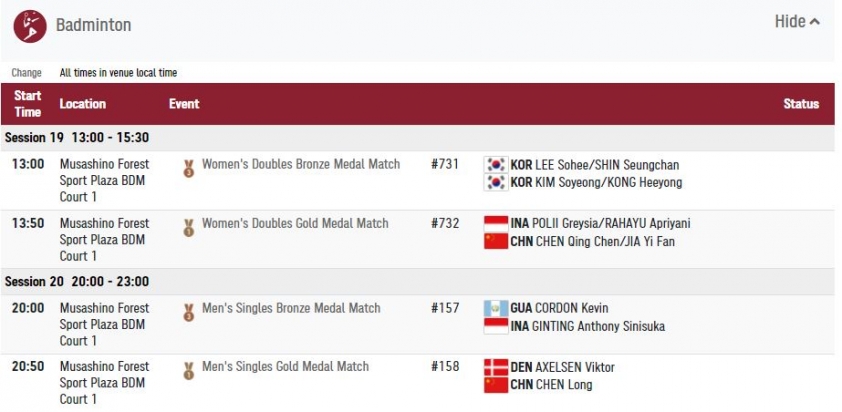The width and height of the screenshot is (842, 412).
Task: Click gold medal icon for Women's Doubles match
Action: click(188, 227)
